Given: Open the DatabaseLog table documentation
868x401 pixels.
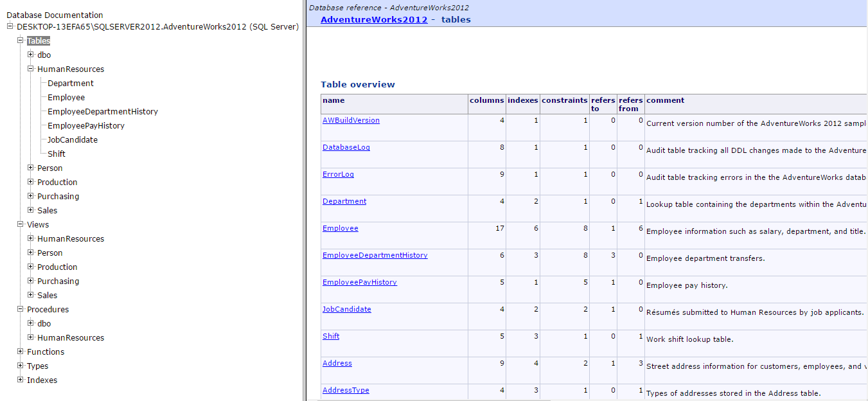Looking at the screenshot, I should coord(346,147).
